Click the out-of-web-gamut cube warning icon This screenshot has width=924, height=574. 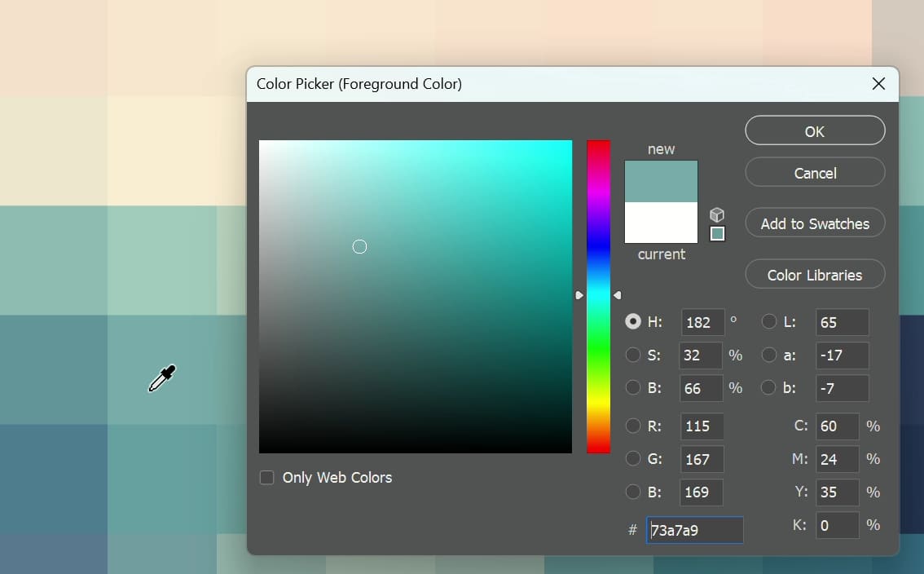717,214
